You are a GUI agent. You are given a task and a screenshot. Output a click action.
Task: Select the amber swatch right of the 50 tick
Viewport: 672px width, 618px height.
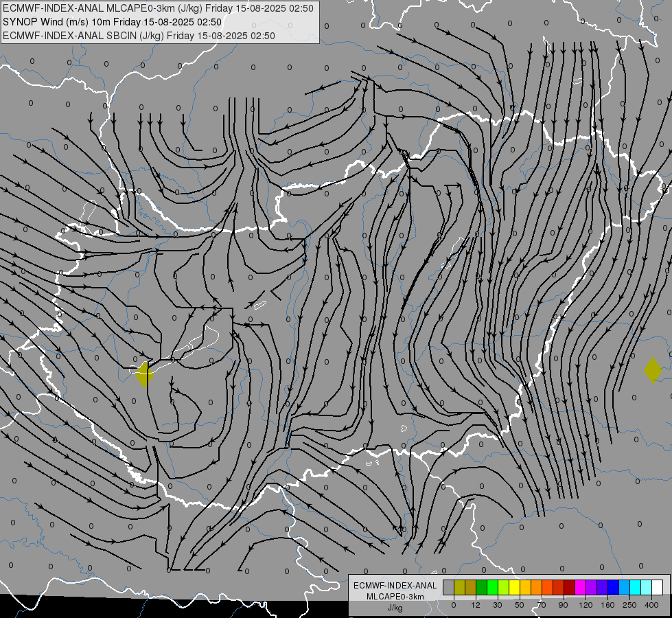click(525, 587)
